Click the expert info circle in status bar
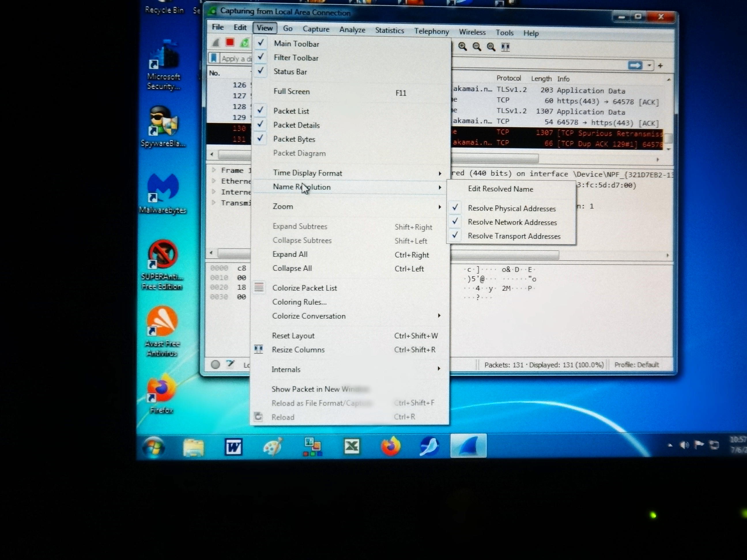Viewport: 747px width, 560px height. 216,364
